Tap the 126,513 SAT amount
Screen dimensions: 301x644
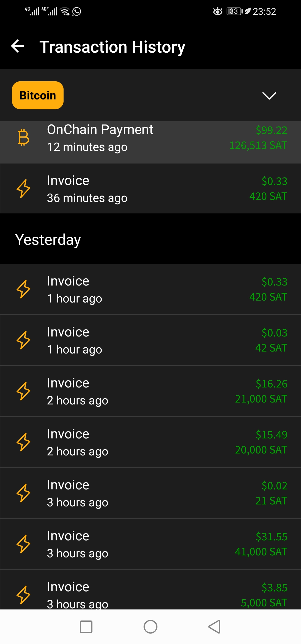point(258,145)
